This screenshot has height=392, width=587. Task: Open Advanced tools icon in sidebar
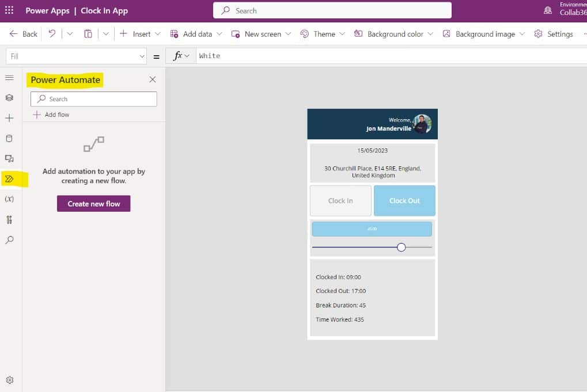9,219
